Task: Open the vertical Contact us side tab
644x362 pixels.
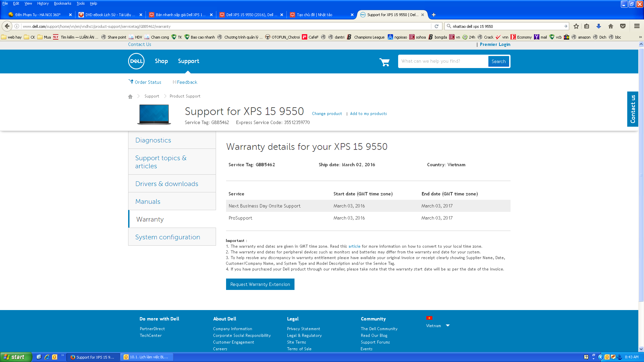Action: point(633,109)
